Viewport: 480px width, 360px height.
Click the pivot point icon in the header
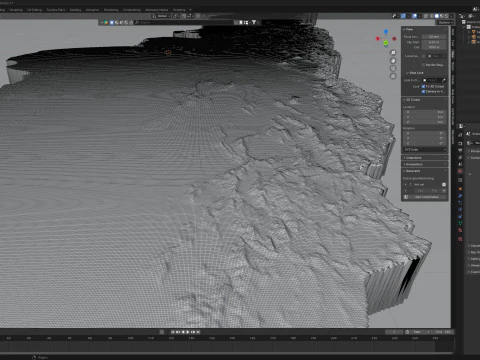click(x=176, y=16)
